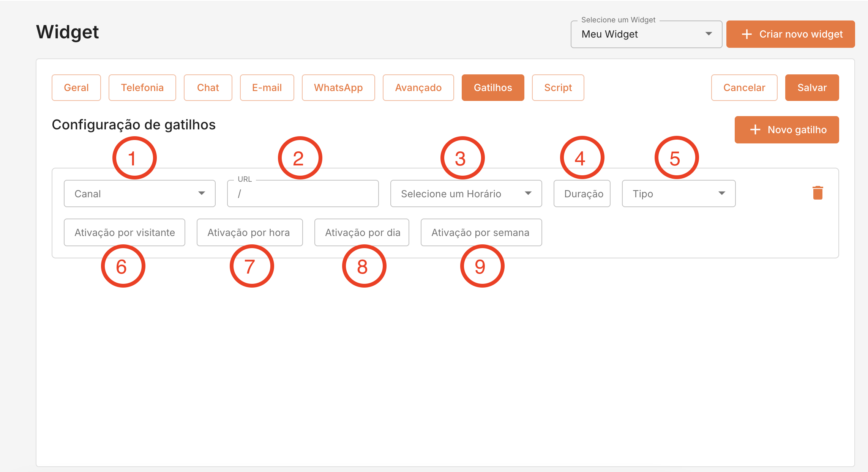This screenshot has height=472, width=868.
Task: Click plus icon on Criar novo widget
Action: pos(746,34)
